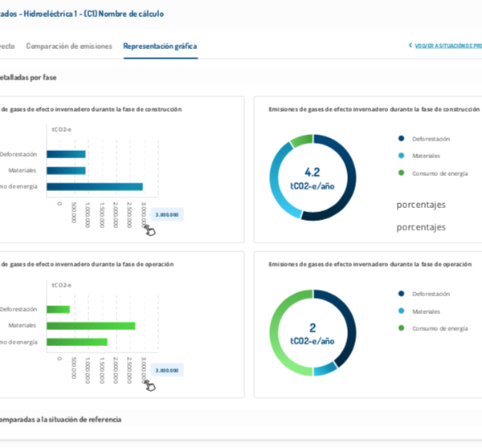This screenshot has width=482, height=448.
Task: Click the Deforestación legend dot in operation donut
Action: click(x=401, y=294)
